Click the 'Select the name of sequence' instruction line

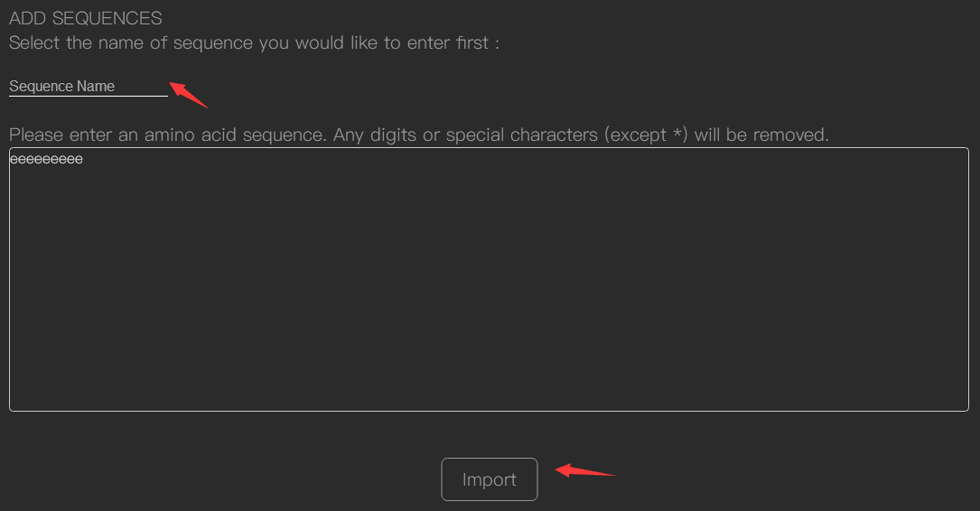tap(254, 42)
